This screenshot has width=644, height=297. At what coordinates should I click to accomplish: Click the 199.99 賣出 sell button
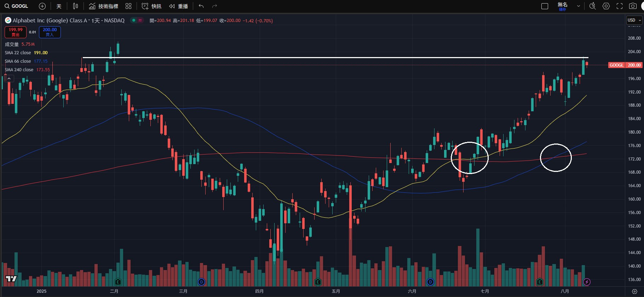coord(15,32)
